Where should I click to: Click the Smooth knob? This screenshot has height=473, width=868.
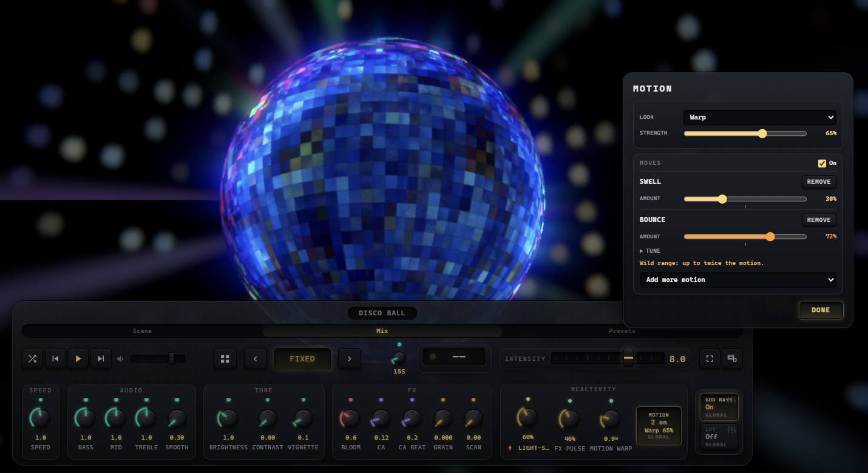click(x=177, y=418)
